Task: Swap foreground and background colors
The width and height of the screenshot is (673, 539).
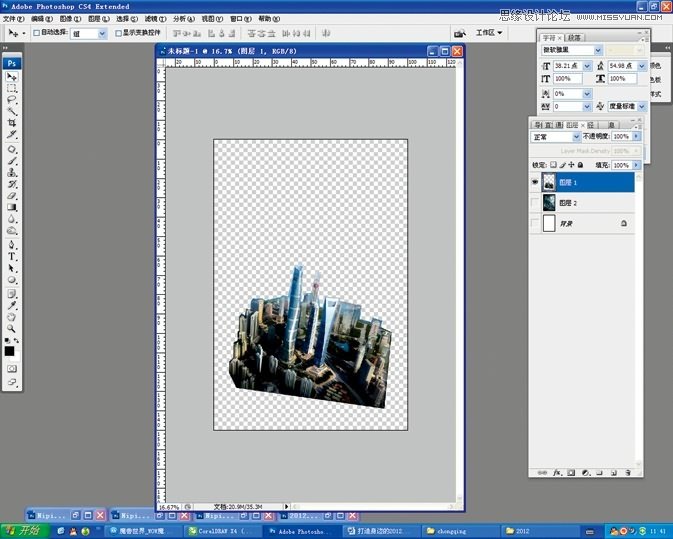Action: 16,340
